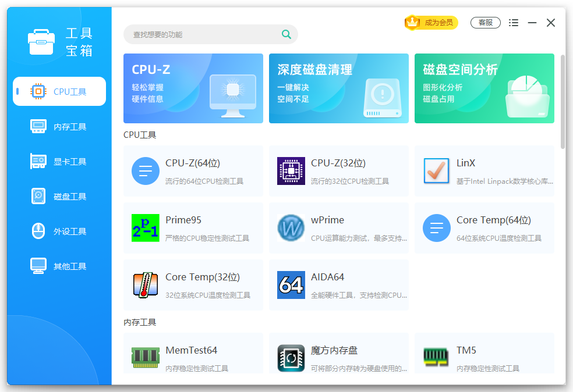Click the TM5 memory stick icon
This screenshot has width=573, height=392.
(436, 357)
